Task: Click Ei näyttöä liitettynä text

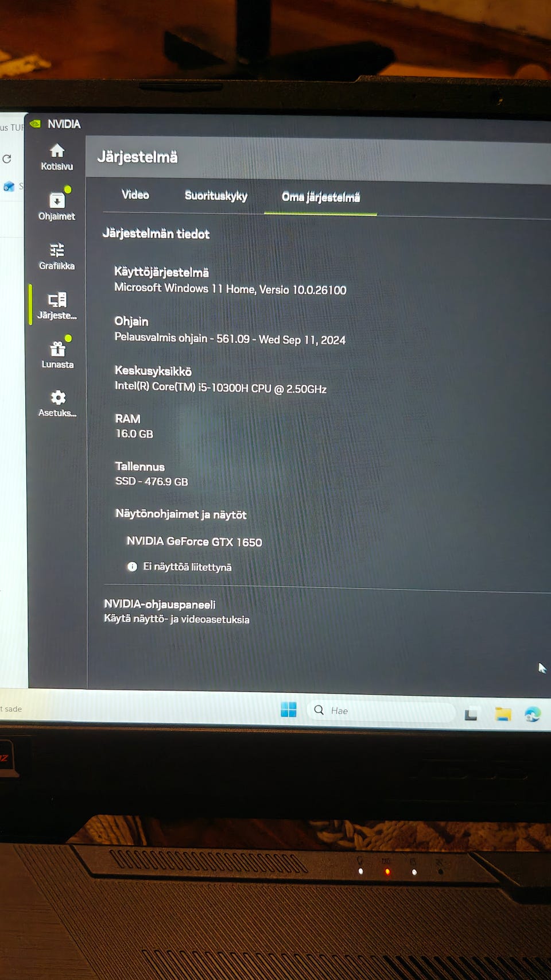Action: pos(187,567)
